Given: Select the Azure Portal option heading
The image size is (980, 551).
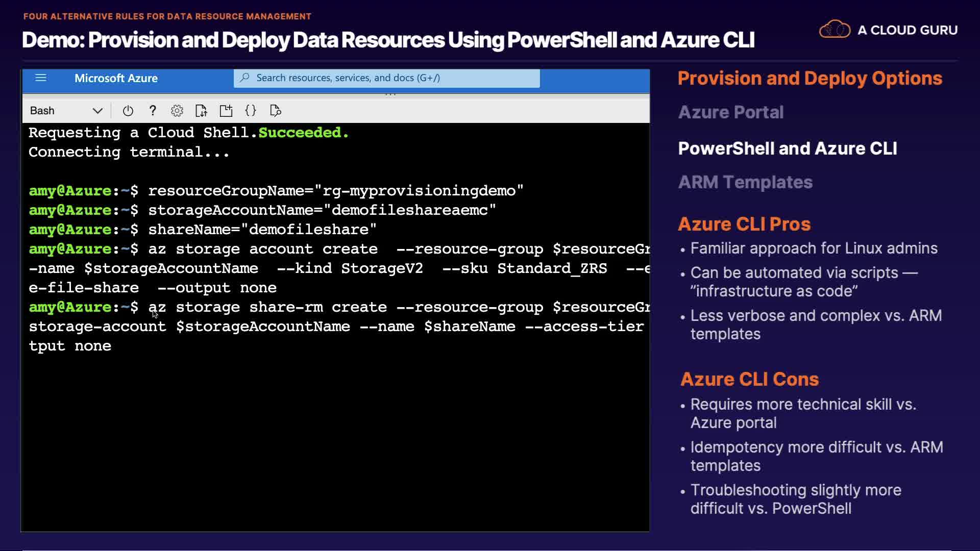Looking at the screenshot, I should point(730,112).
